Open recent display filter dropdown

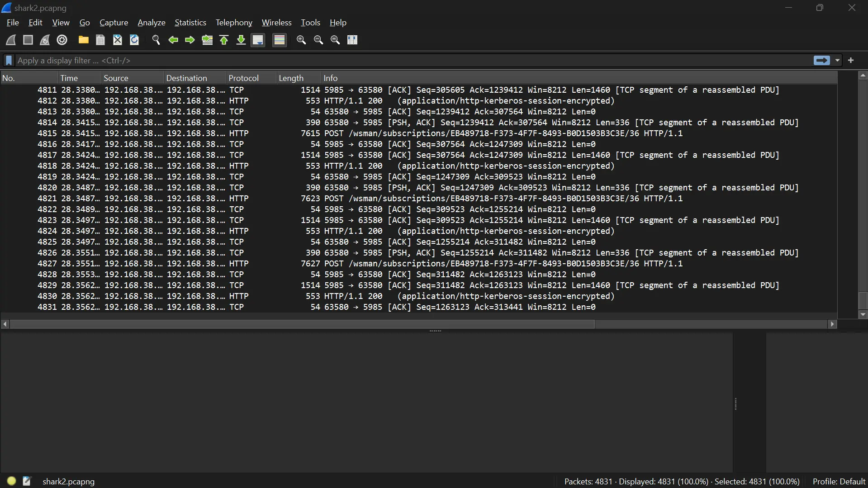tap(837, 60)
